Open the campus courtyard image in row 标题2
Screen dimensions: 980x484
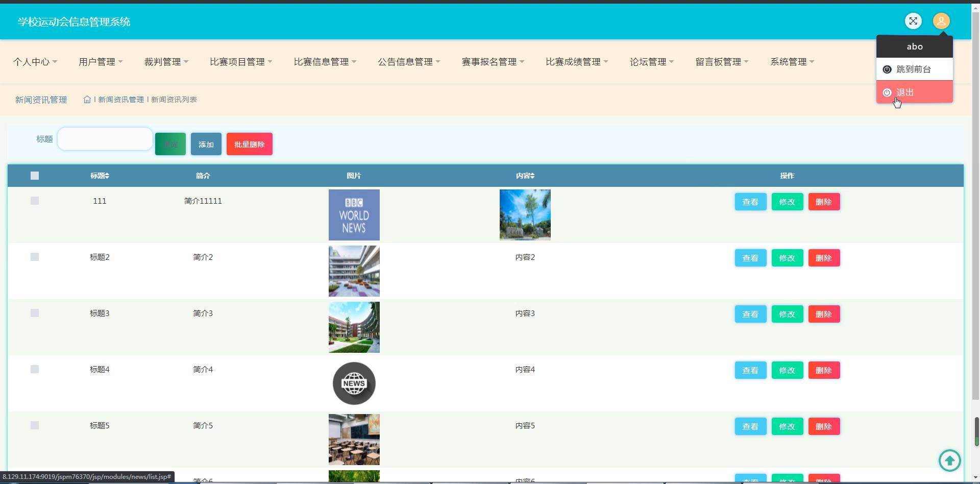[354, 271]
